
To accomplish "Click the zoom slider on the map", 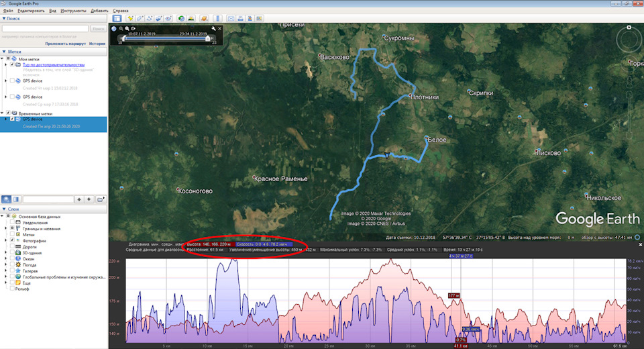I will [629, 115].
